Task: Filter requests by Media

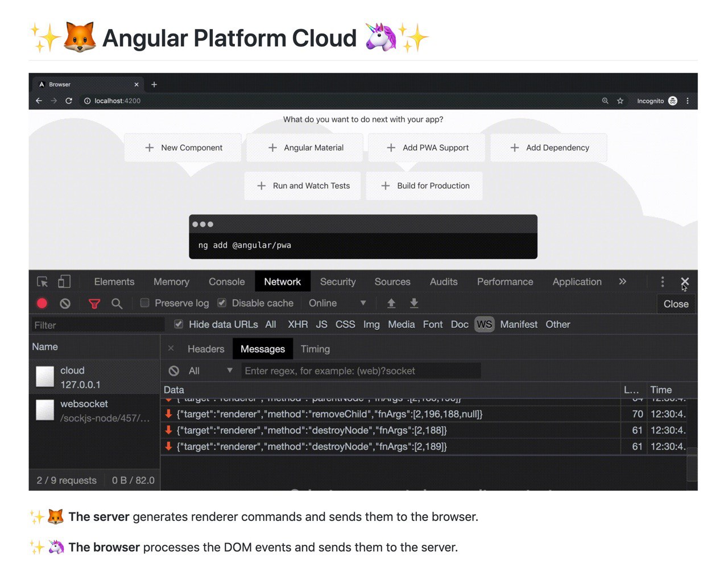Action: (x=402, y=324)
